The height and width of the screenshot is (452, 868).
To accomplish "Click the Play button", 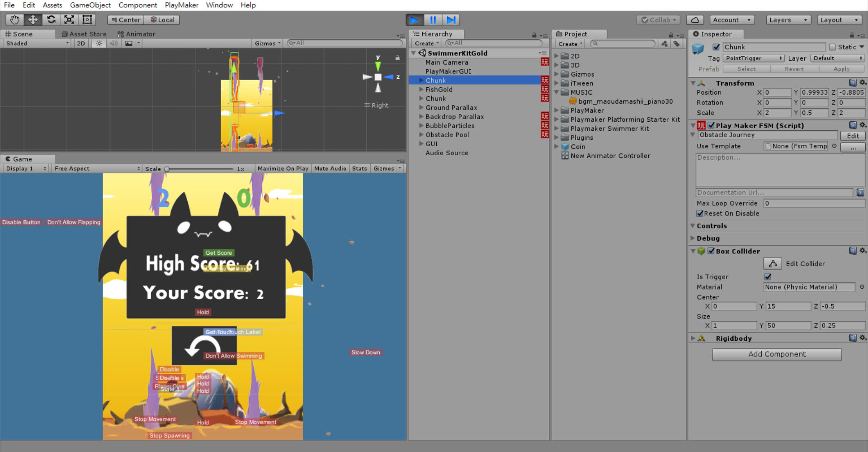I will tap(415, 20).
